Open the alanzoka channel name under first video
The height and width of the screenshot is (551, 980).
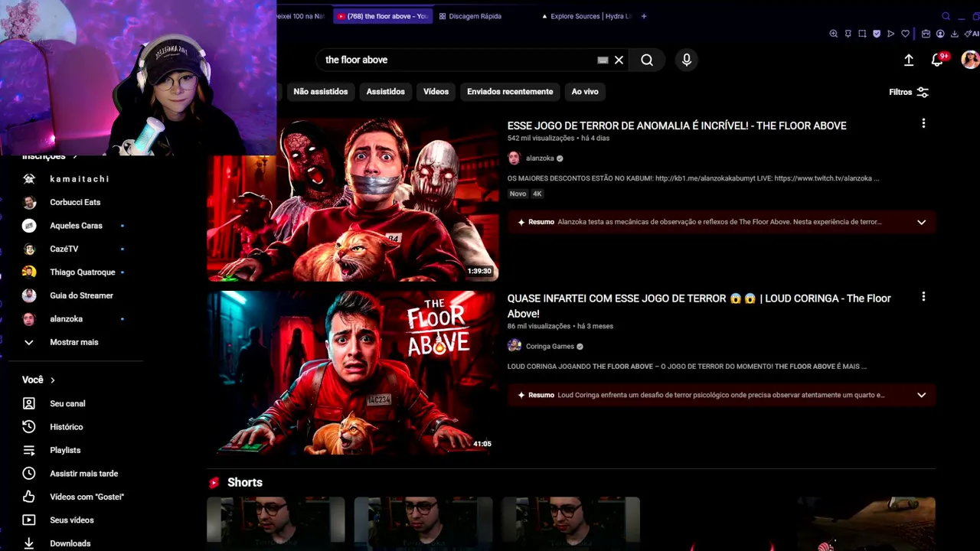coord(540,158)
